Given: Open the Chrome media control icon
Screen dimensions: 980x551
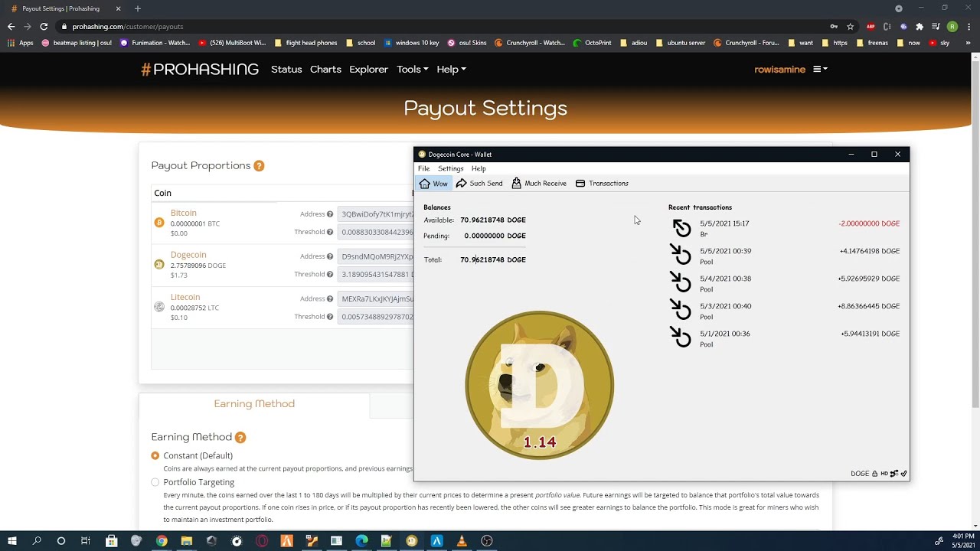Looking at the screenshot, I should [936, 26].
